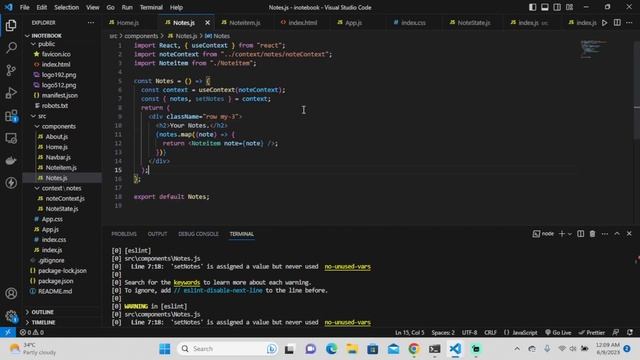
Task: Kill terminal with trash icon
Action: [592, 234]
